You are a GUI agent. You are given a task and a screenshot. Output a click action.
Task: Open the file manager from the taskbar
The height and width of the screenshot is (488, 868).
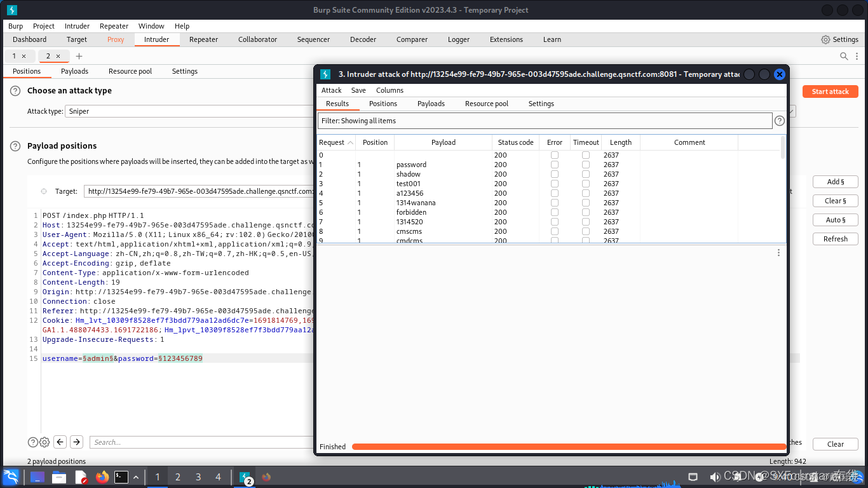tap(59, 477)
